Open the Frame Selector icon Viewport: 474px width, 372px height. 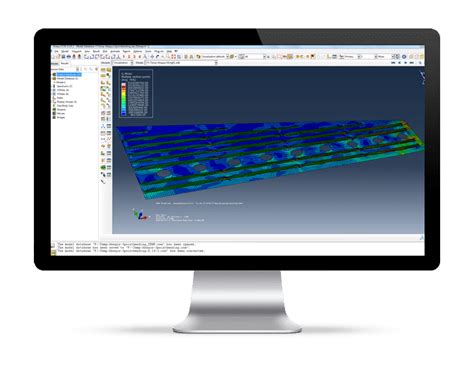(420, 63)
